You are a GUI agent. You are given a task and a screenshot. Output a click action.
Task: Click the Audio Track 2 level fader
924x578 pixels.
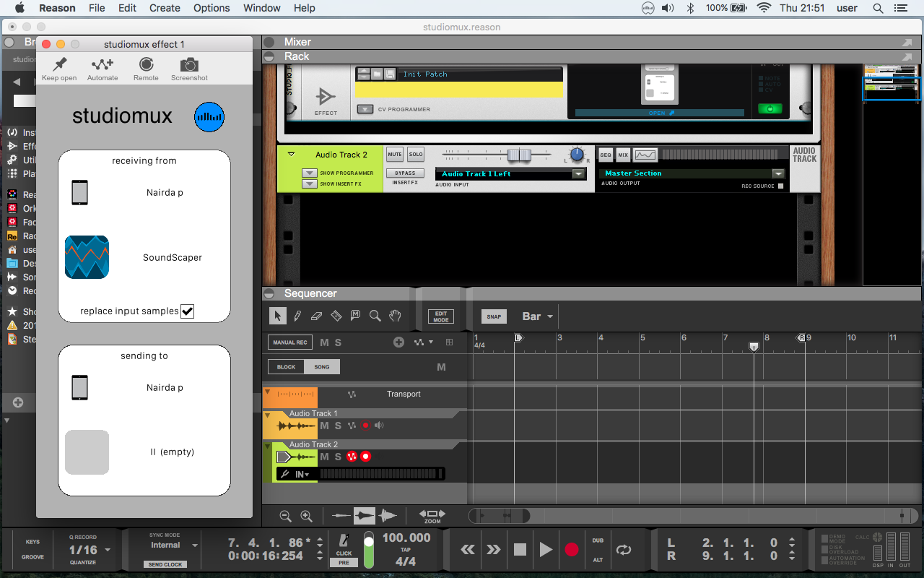(x=519, y=155)
